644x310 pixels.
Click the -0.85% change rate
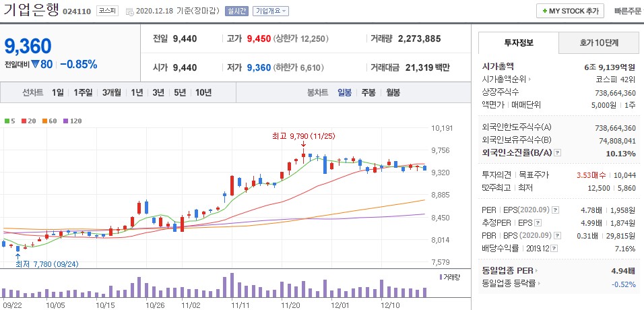coord(78,64)
